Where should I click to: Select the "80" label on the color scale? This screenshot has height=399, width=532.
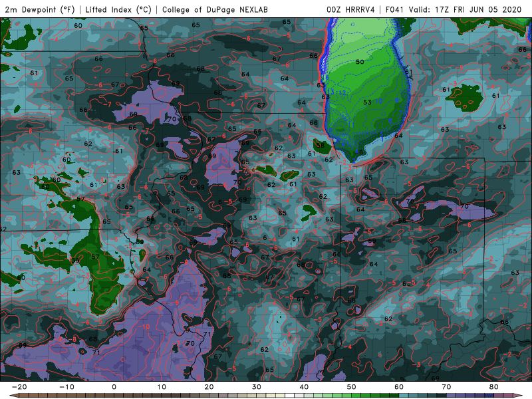(x=494, y=387)
